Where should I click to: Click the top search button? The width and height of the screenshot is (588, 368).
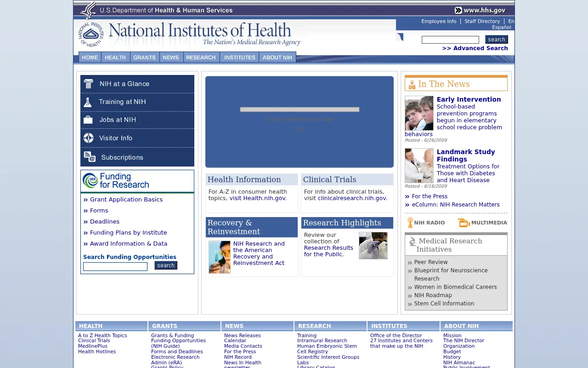[x=497, y=40]
